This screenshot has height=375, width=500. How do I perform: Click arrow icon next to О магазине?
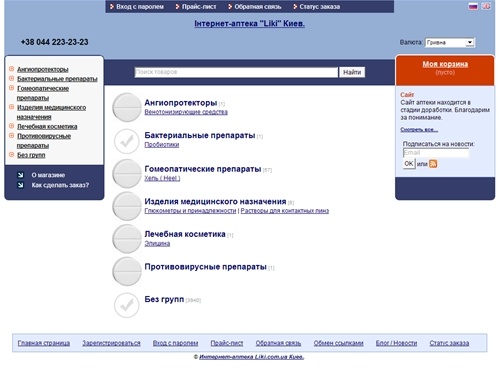(21, 175)
